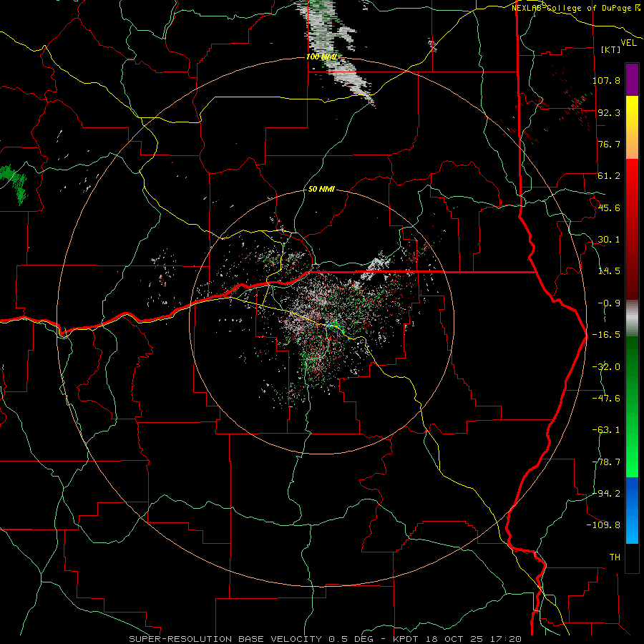
Task: Click the [KT] units label
Action: coord(611,49)
